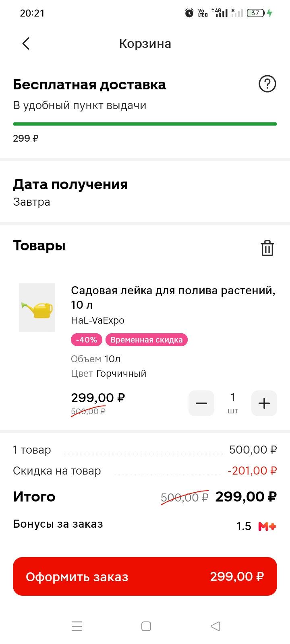The height and width of the screenshot is (644, 290).
Task: Tap the -40% discount badge
Action: 87,340
